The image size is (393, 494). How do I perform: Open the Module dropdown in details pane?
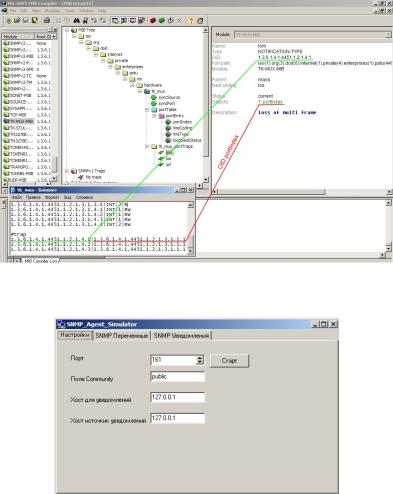(x=388, y=35)
